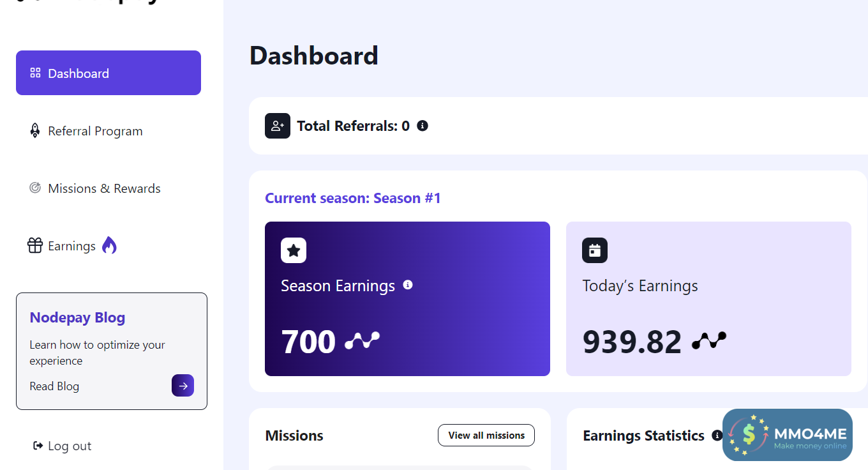This screenshot has height=470, width=868.
Task: Click the star icon on Season Earnings card
Action: click(294, 250)
